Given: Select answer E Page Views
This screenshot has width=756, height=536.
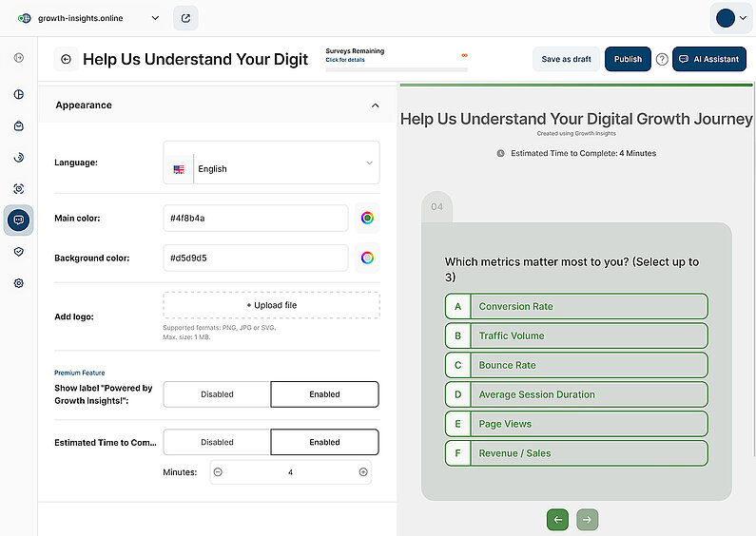Looking at the screenshot, I should [x=576, y=424].
